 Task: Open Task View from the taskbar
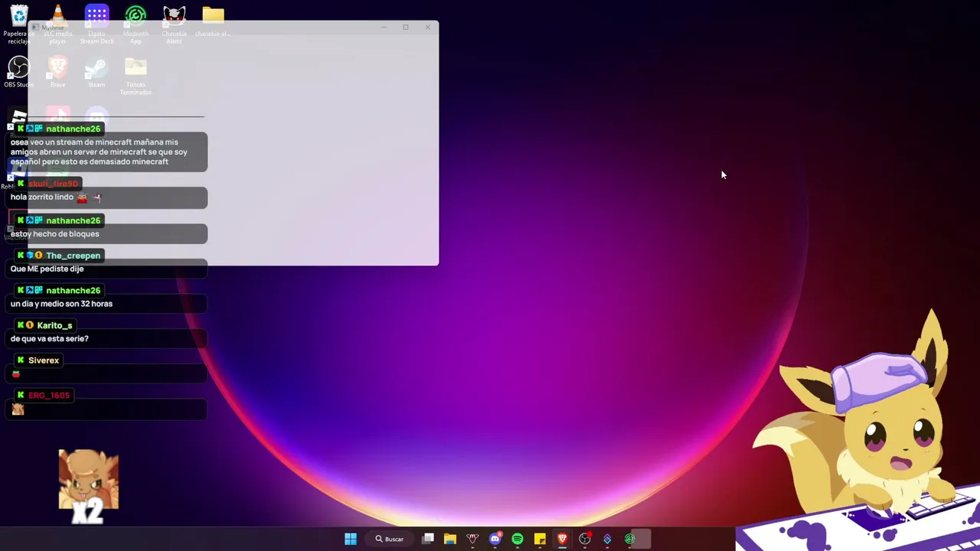(x=428, y=539)
